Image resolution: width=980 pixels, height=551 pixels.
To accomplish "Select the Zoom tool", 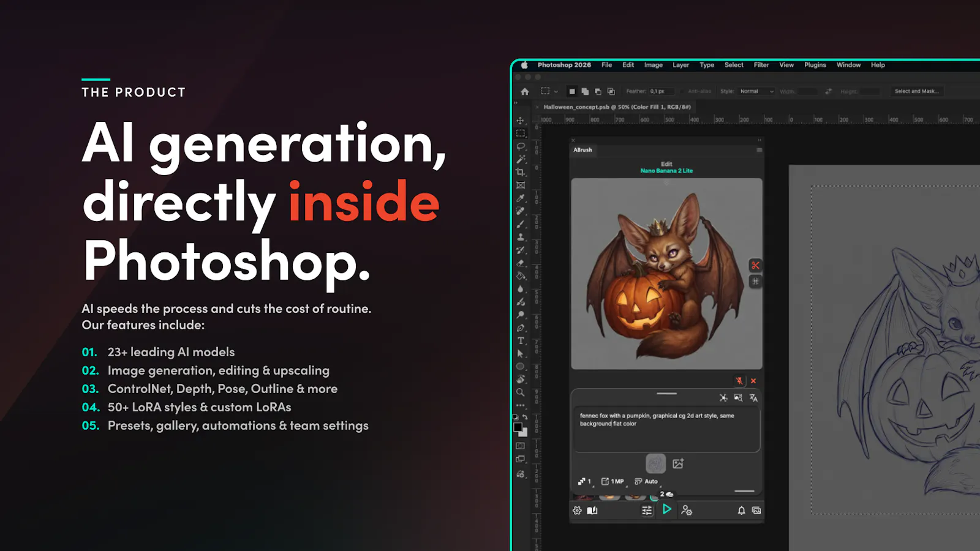I will [x=521, y=392].
